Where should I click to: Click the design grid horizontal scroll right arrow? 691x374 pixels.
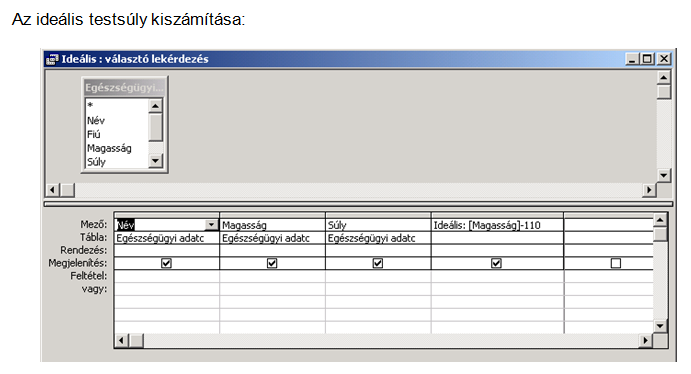coord(646,341)
